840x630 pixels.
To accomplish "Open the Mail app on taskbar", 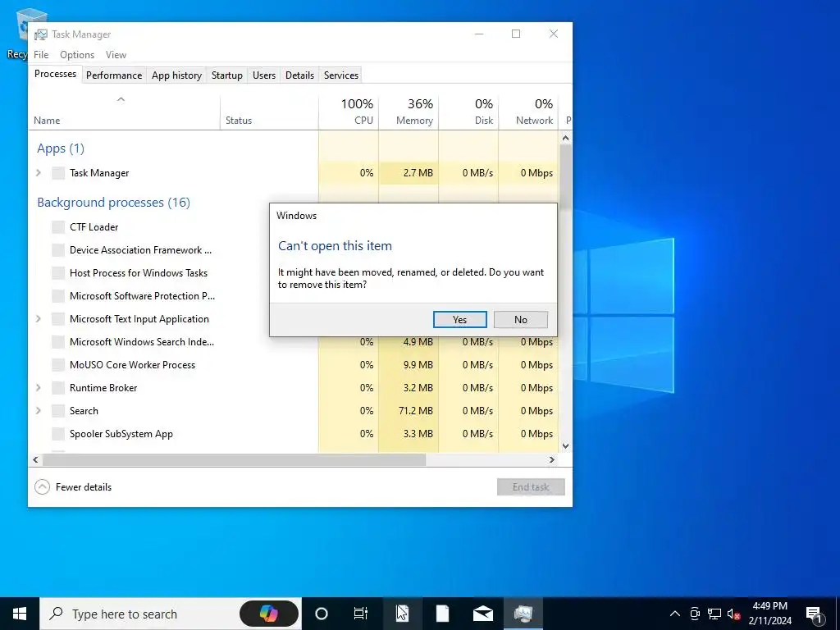I will click(x=482, y=614).
